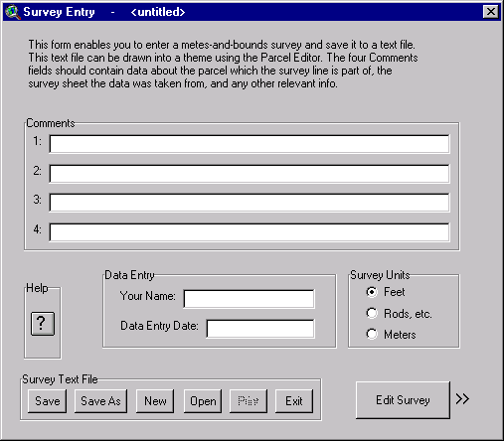This screenshot has height=441, width=504.
Task: Choose Meters as the survey unit
Action: coord(372,334)
